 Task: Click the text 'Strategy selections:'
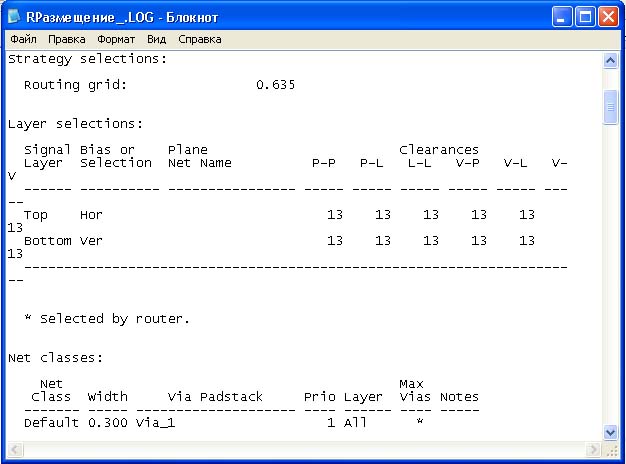tap(87, 59)
